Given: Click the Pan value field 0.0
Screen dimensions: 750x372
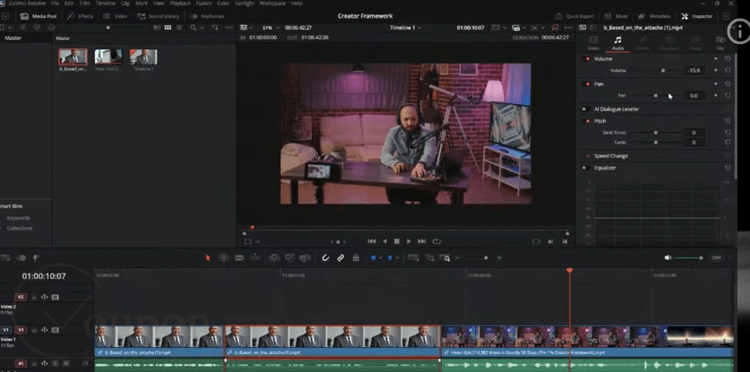Looking at the screenshot, I should point(694,96).
